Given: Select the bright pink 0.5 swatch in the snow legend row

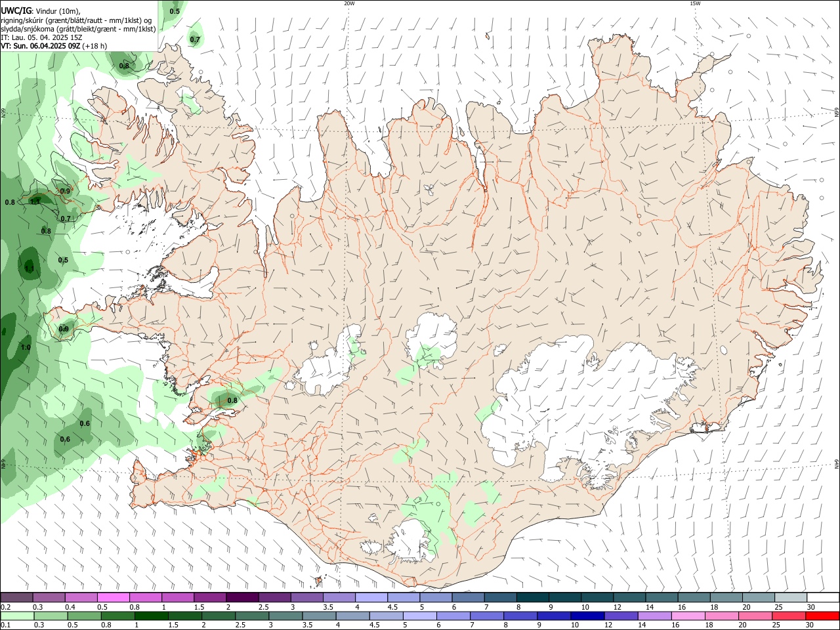Looking at the screenshot, I should (x=114, y=597).
